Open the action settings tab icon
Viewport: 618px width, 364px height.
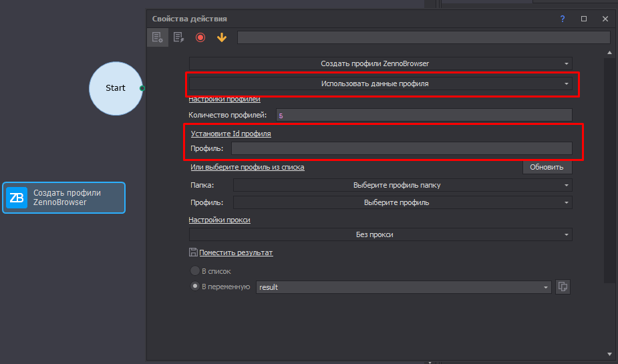158,37
